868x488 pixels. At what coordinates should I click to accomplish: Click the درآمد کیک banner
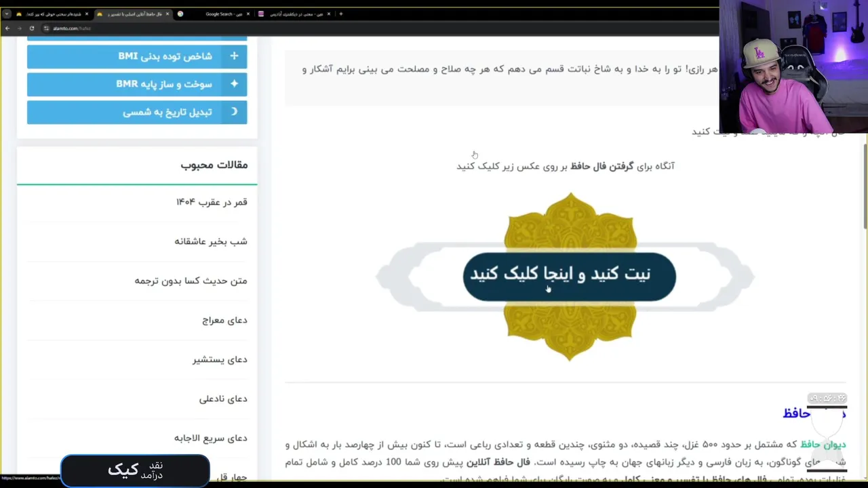pos(136,470)
